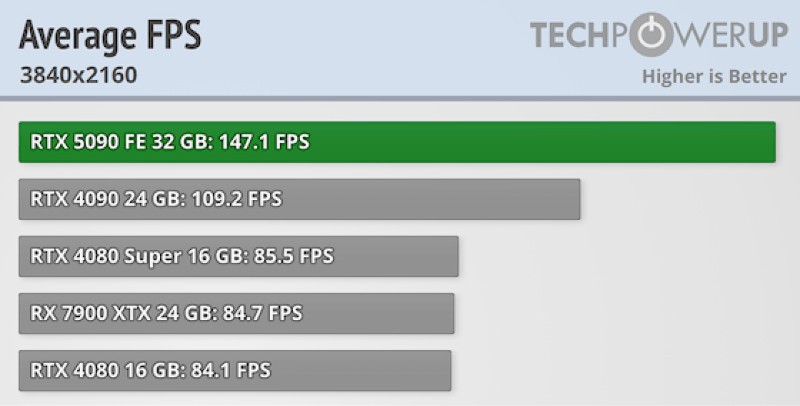Click the Average FPS chart title
The height and width of the screenshot is (406, 800).
pos(110,35)
